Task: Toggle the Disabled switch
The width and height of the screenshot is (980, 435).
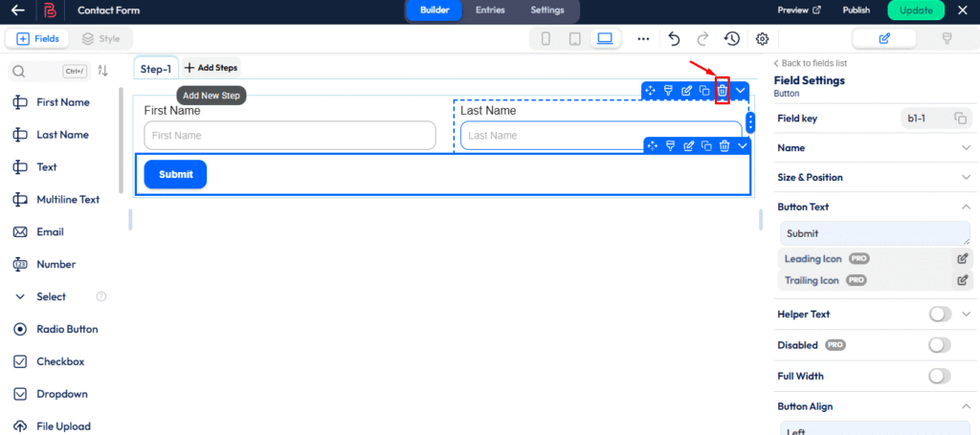Action: tap(940, 345)
